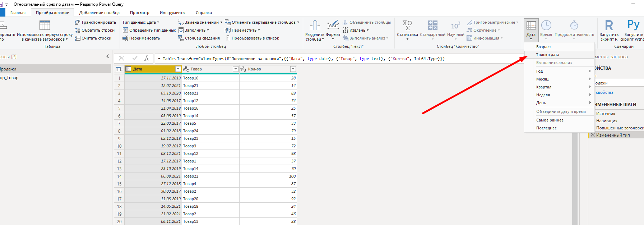644x225 pixels.
Task: Click Split column (Разделить столбец) icon
Action: click(315, 25)
